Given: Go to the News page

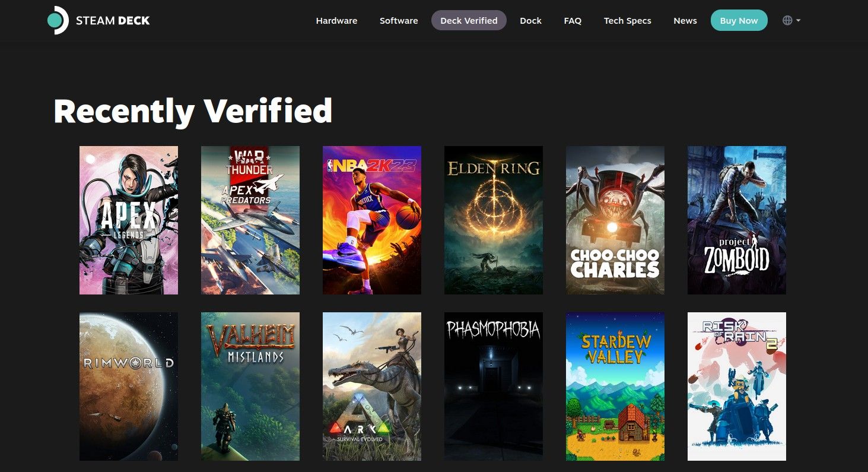Looking at the screenshot, I should coord(685,20).
